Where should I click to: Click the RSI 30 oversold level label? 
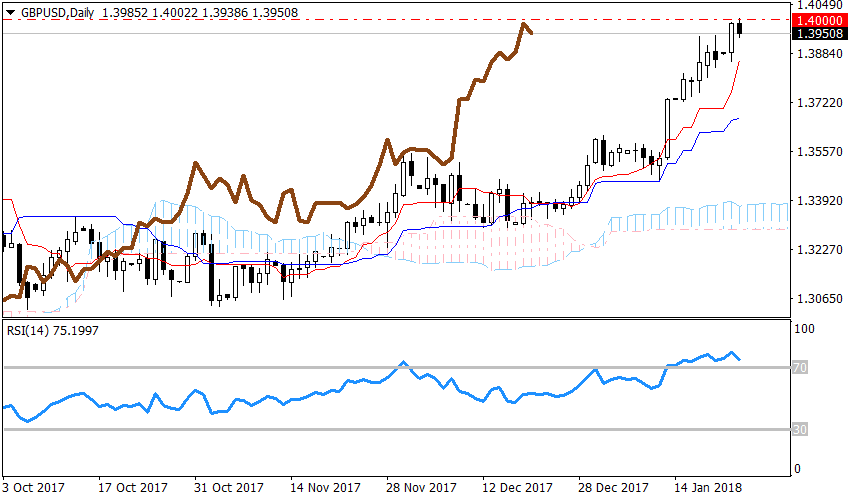tap(800, 430)
